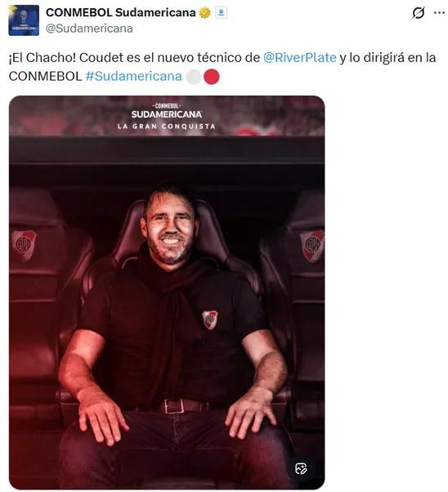
Task: Click the tweet text about El Chacho Coudet
Action: click(222, 67)
